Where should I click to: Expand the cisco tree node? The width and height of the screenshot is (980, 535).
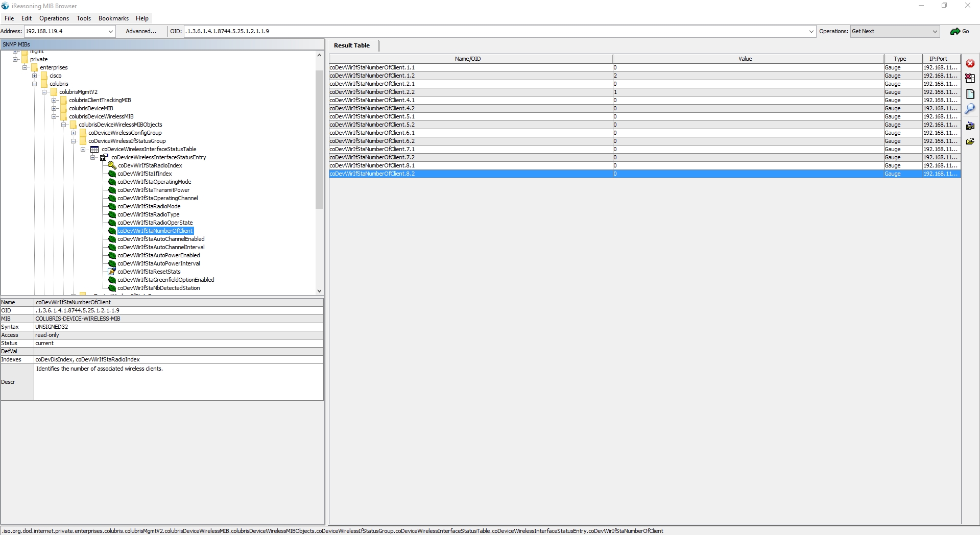tap(35, 76)
